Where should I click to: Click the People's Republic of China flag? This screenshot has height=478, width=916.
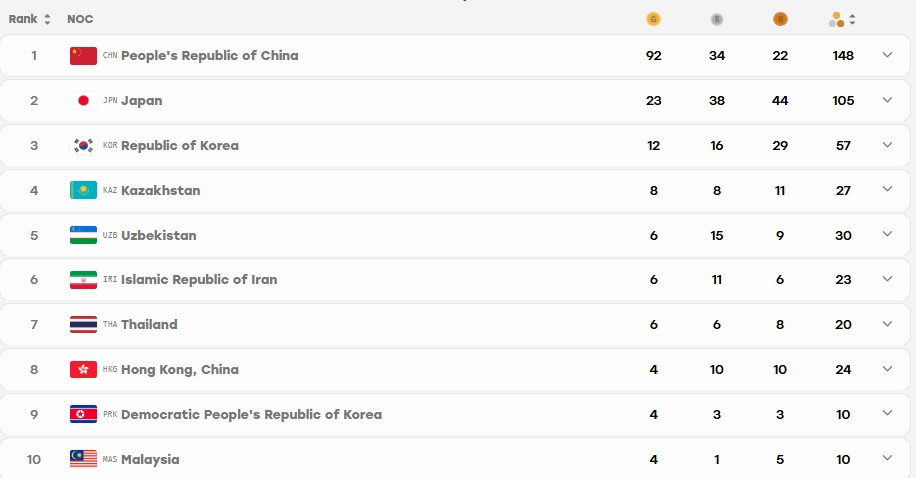(84, 56)
